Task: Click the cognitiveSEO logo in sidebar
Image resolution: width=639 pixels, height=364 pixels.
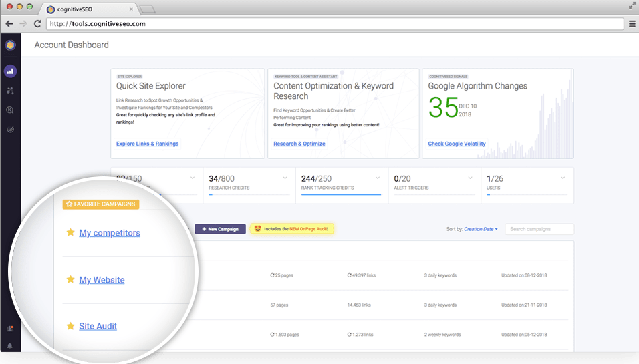Action: [x=10, y=45]
